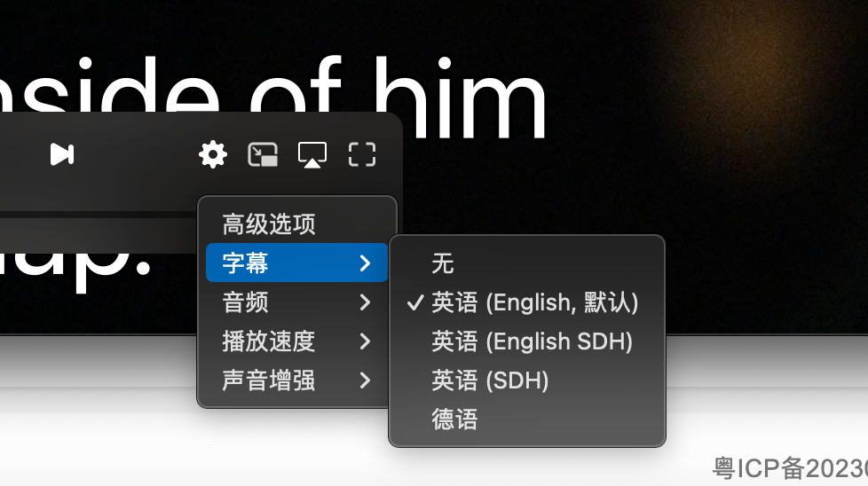Expand the chevron next to 音频

[x=365, y=302]
